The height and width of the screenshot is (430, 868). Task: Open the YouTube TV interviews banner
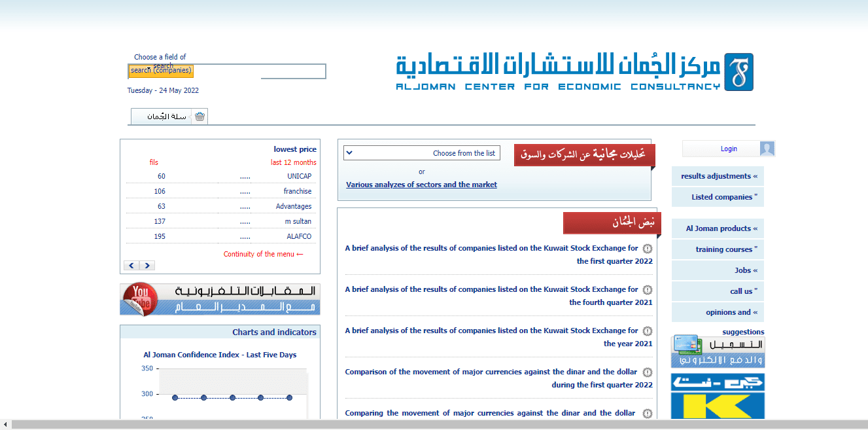[x=220, y=299]
